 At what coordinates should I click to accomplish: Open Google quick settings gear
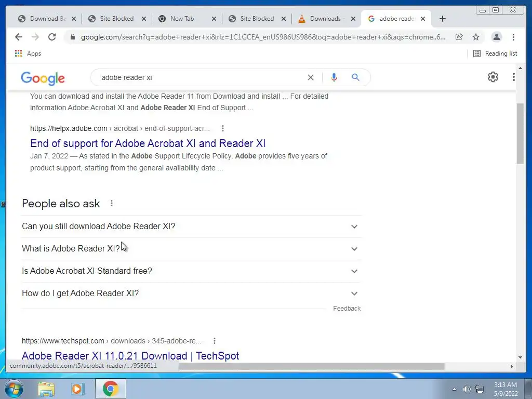click(x=493, y=77)
